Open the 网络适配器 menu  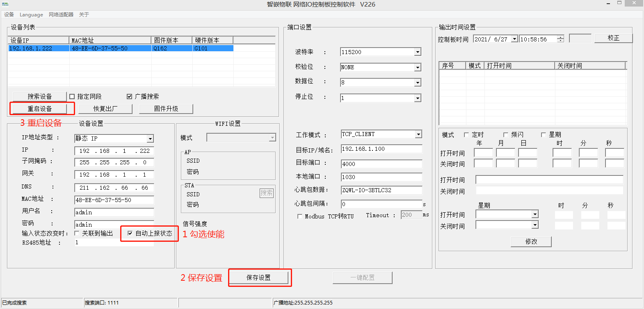tap(61, 15)
